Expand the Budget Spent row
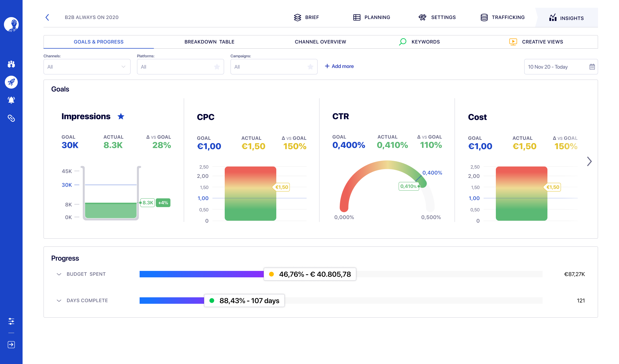The width and height of the screenshot is (619, 364). pyautogui.click(x=59, y=274)
